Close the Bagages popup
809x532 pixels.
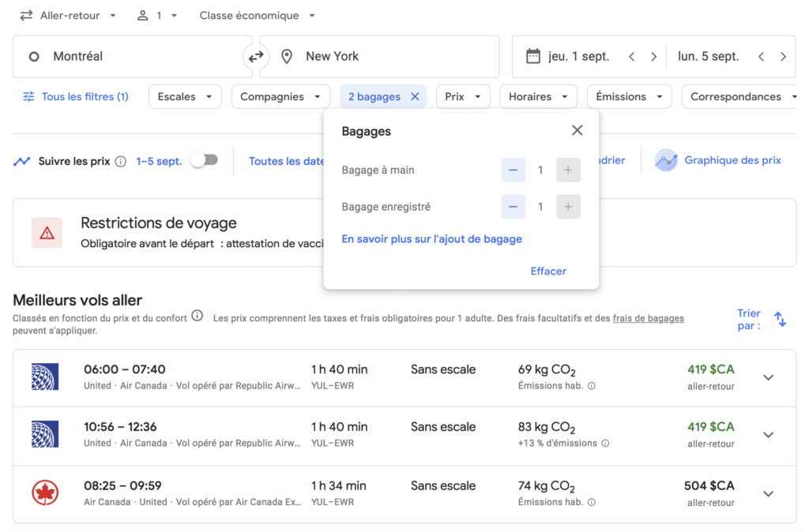[x=577, y=130]
